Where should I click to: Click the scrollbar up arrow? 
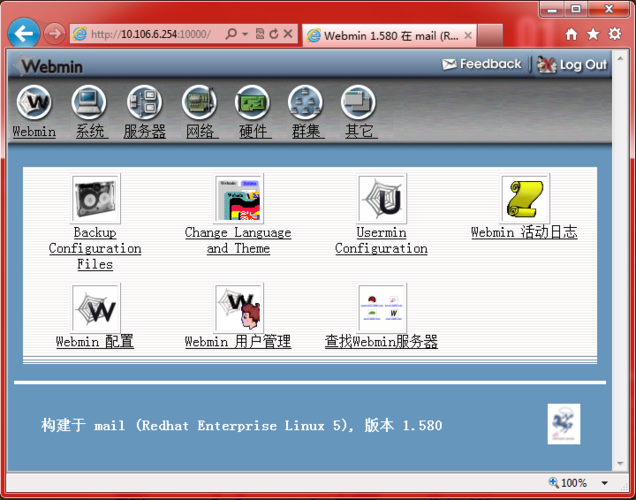[x=620, y=58]
